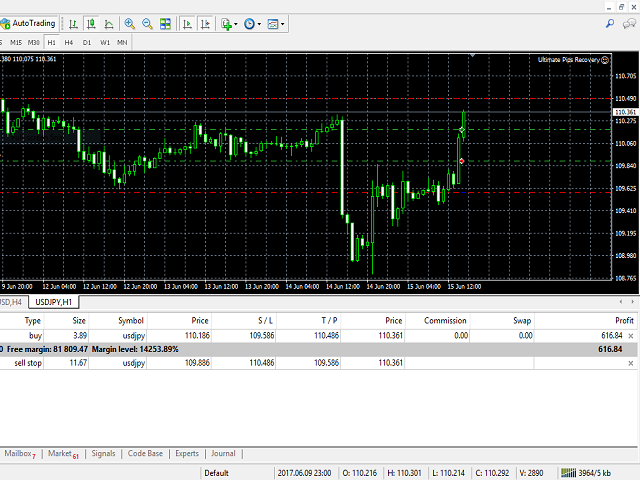Delete the sell stop pending order
Viewport: 640px width, 480px height.
coord(629,363)
